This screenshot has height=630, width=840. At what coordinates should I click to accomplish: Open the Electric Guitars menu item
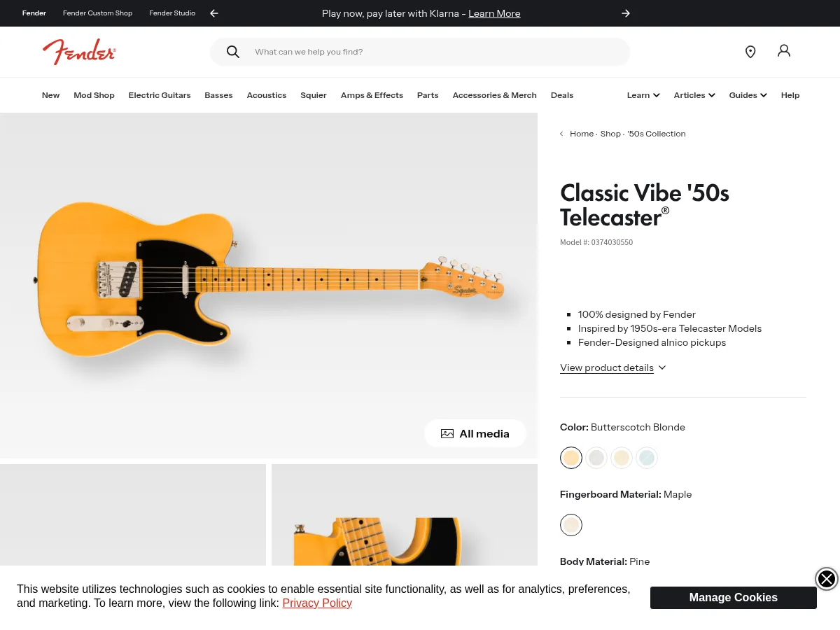click(160, 95)
